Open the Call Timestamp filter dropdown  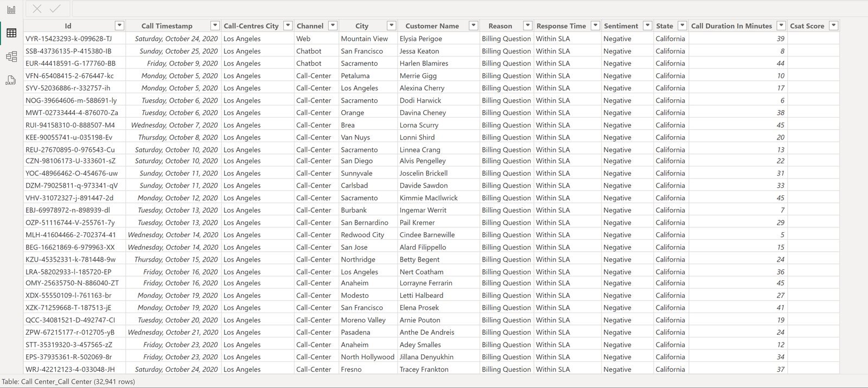[215, 26]
